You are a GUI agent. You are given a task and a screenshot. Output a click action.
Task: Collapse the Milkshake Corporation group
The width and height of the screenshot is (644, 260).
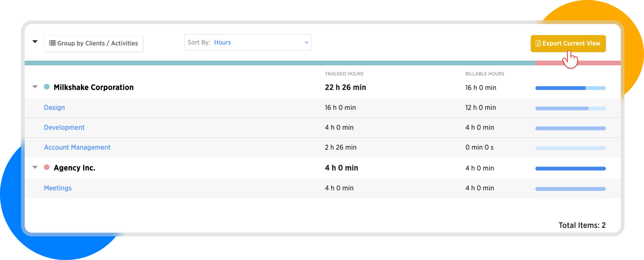35,87
